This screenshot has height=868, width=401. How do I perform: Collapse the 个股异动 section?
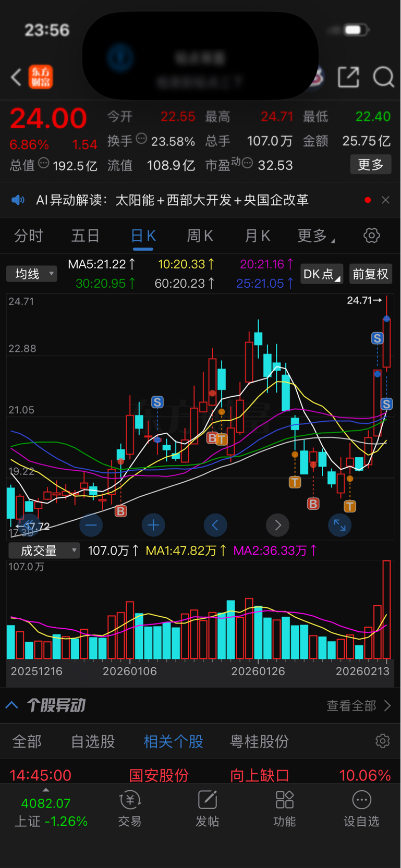coord(12,705)
